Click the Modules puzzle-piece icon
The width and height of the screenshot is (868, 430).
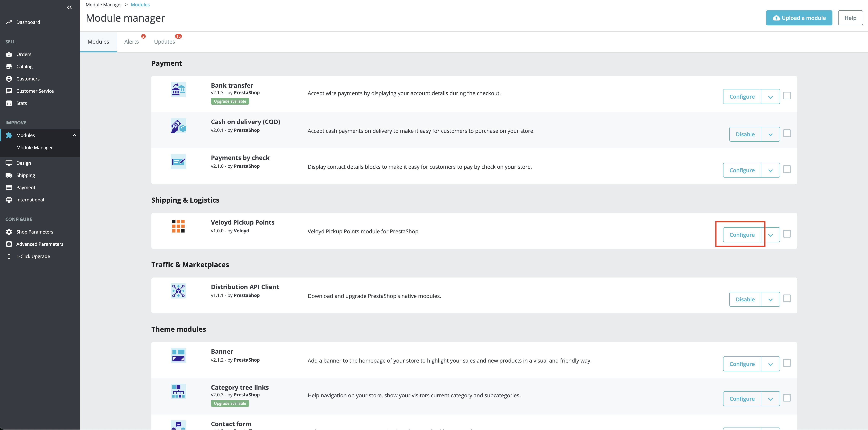click(x=9, y=135)
